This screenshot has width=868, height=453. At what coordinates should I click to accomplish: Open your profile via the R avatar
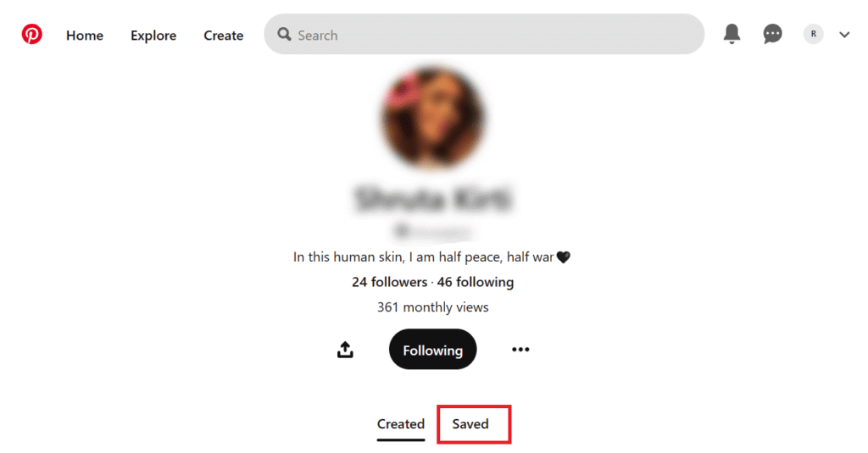tap(813, 35)
